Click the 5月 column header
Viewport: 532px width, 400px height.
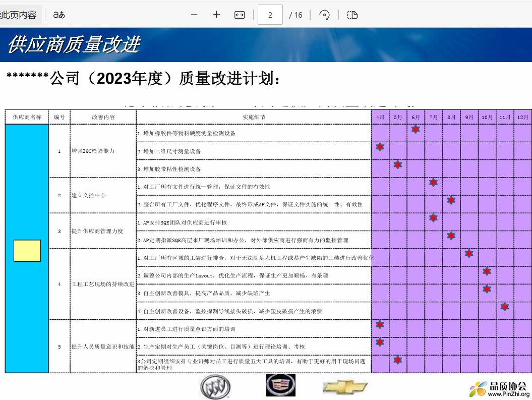pyautogui.click(x=398, y=117)
